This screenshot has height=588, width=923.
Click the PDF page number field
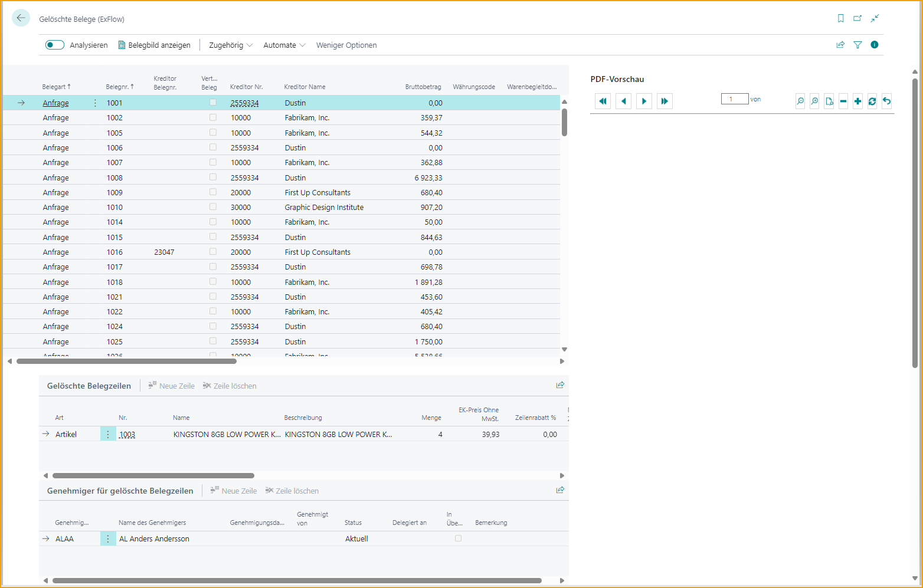click(x=735, y=99)
